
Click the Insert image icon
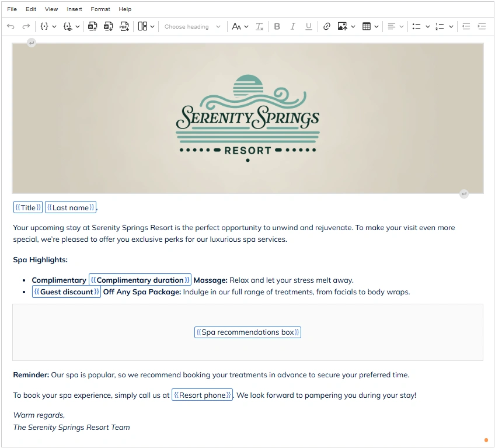[x=343, y=26]
